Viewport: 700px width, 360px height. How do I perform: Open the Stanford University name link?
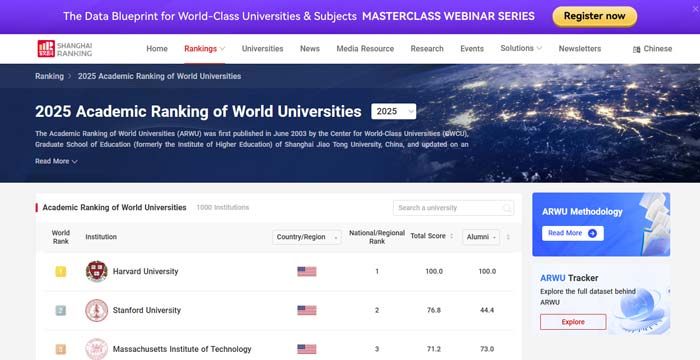point(147,310)
